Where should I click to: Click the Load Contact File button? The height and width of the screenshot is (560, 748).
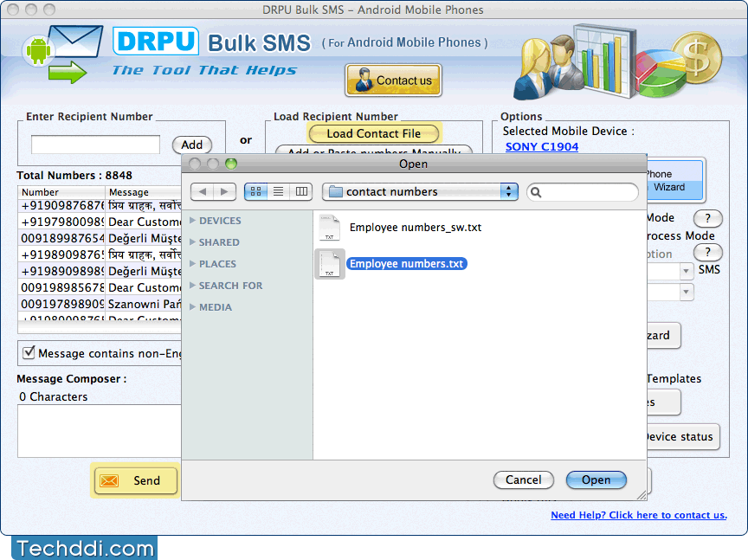[373, 133]
